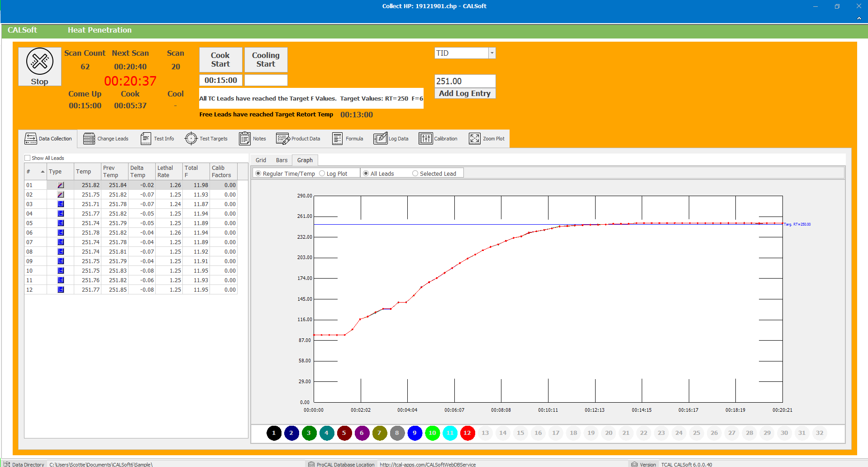Collapse the ribbon with the chevron arrow
This screenshot has height=467, width=868.
pyautogui.click(x=858, y=18)
